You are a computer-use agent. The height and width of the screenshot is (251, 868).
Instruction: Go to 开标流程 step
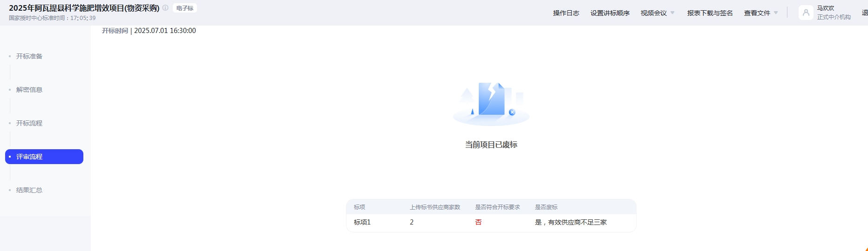29,123
